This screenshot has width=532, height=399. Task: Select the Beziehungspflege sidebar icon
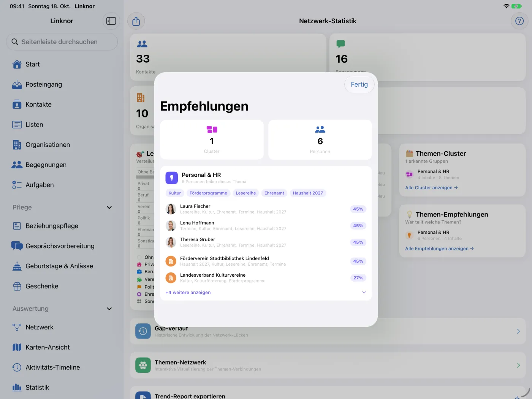click(x=17, y=226)
